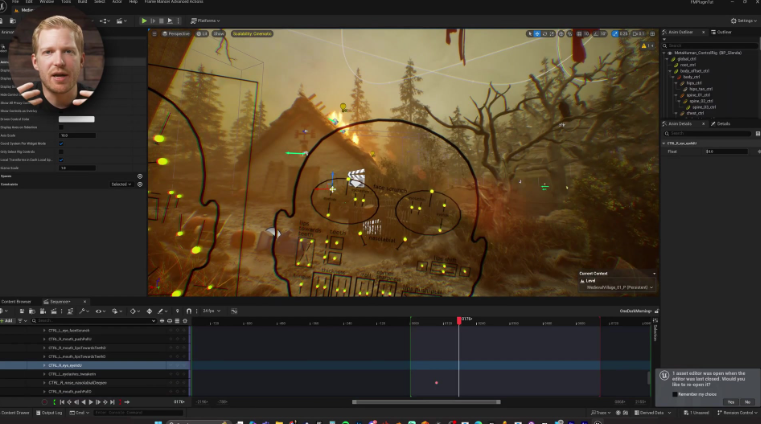Click the Driven Control Color swatch

pyautogui.click(x=77, y=119)
